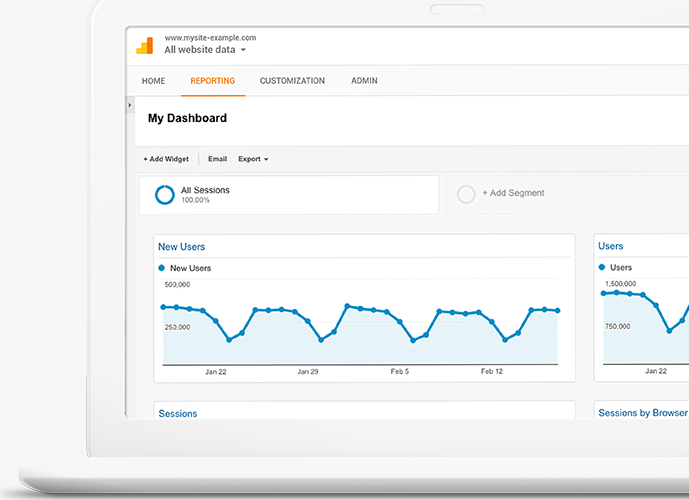Click the empty Add Segment circle icon
689x500 pixels.
pyautogui.click(x=466, y=194)
